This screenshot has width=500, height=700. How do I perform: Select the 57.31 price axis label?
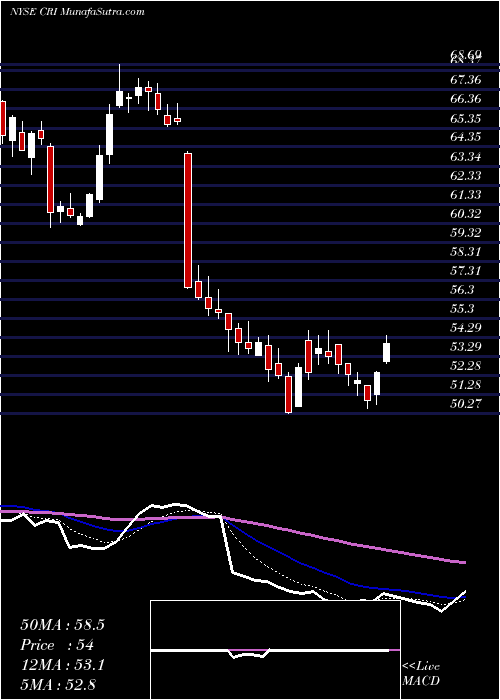[466, 270]
